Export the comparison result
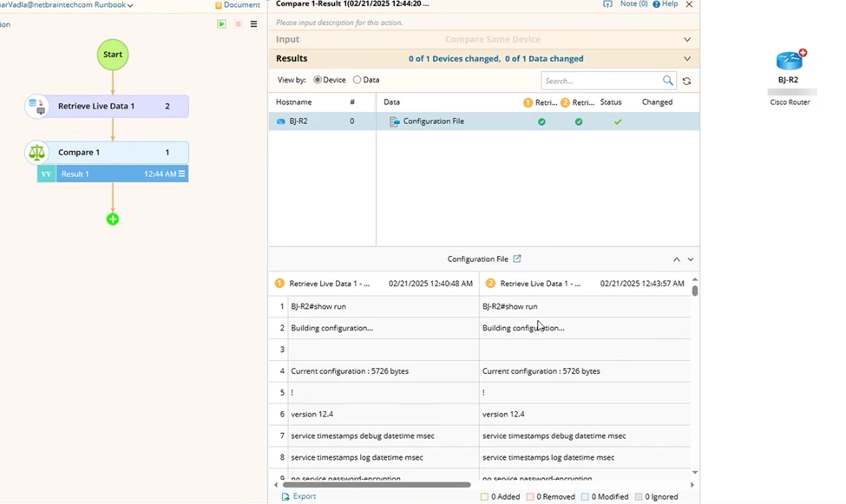This screenshot has height=504, width=846. coord(298,496)
